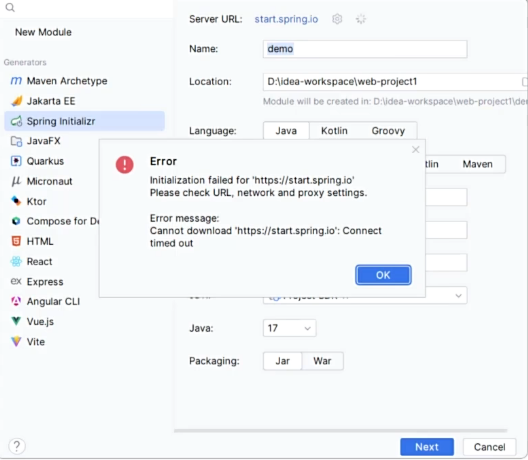Select the Jakarta EE generator icon
The height and width of the screenshot is (460, 528).
[x=16, y=101]
